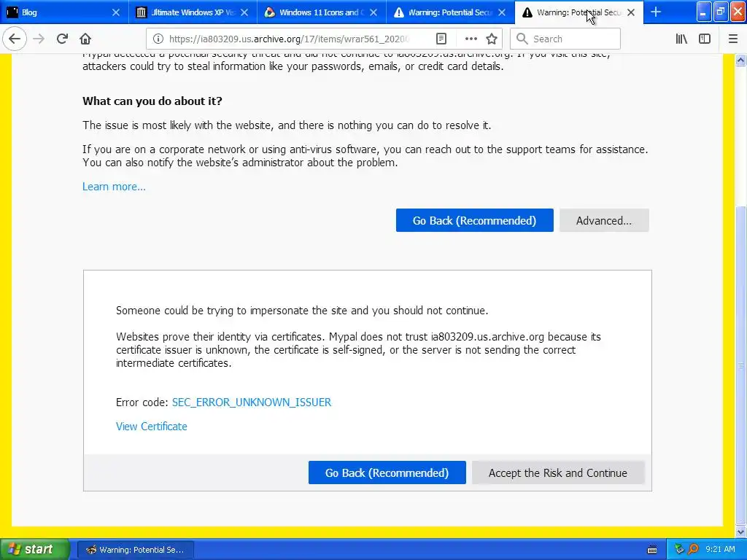Click lower Go Back (Recommended) button

coord(387,472)
